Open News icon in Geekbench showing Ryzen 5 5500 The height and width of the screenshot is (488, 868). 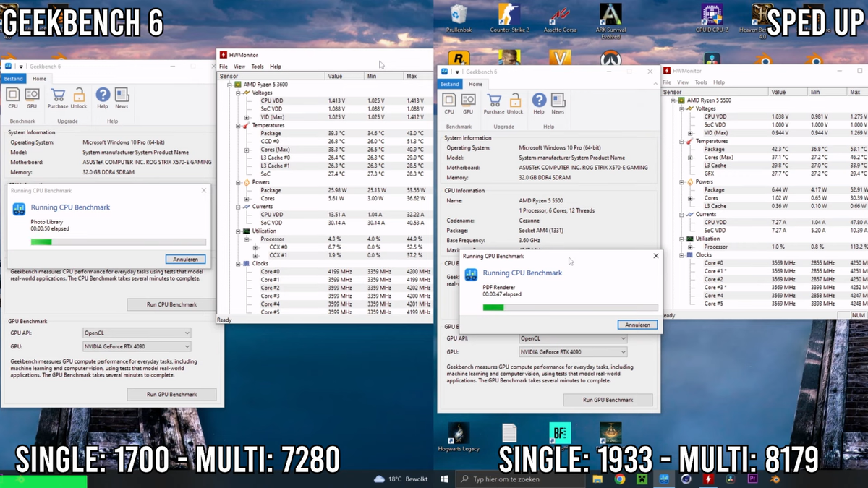(x=558, y=103)
